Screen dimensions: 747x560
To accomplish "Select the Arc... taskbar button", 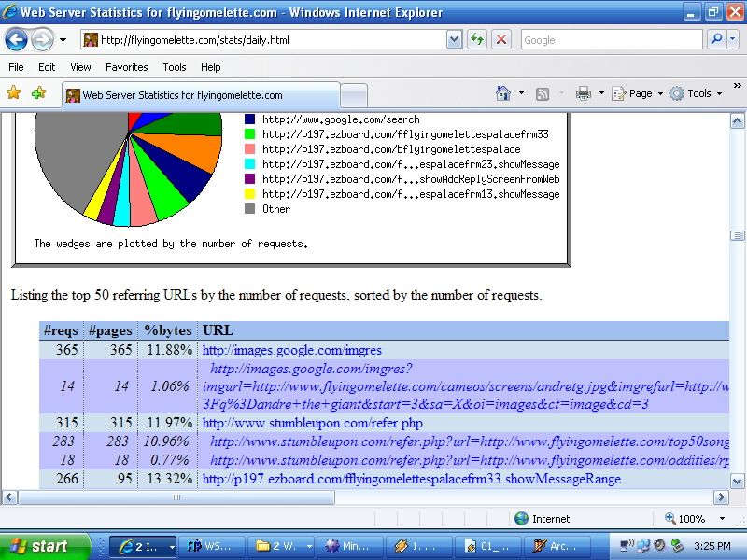I will (x=557, y=546).
